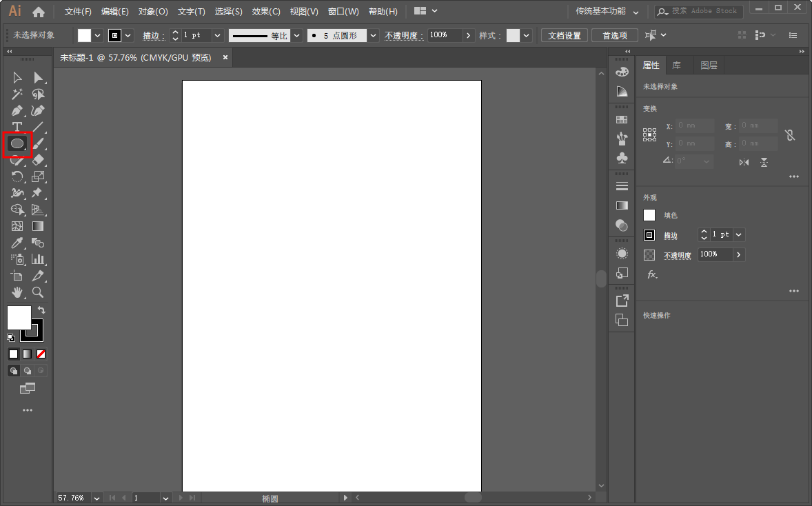Enable Draw Normal mode
The width and height of the screenshot is (812, 506).
(14, 371)
